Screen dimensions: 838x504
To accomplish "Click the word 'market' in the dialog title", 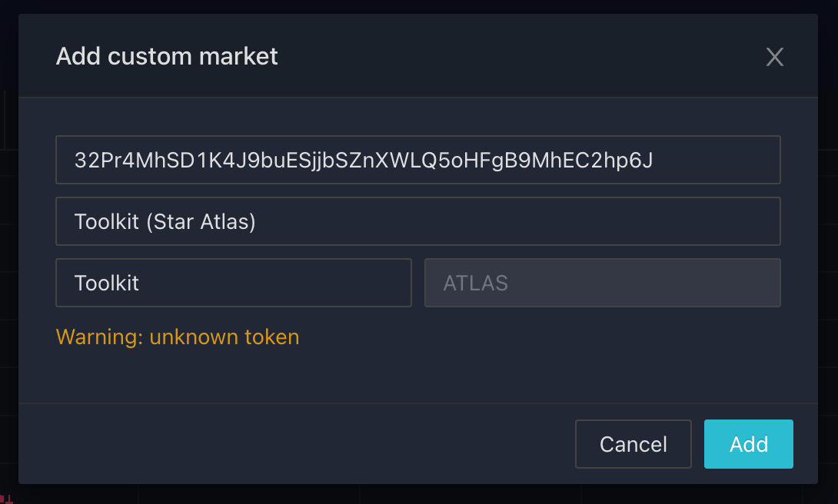I will (x=240, y=56).
